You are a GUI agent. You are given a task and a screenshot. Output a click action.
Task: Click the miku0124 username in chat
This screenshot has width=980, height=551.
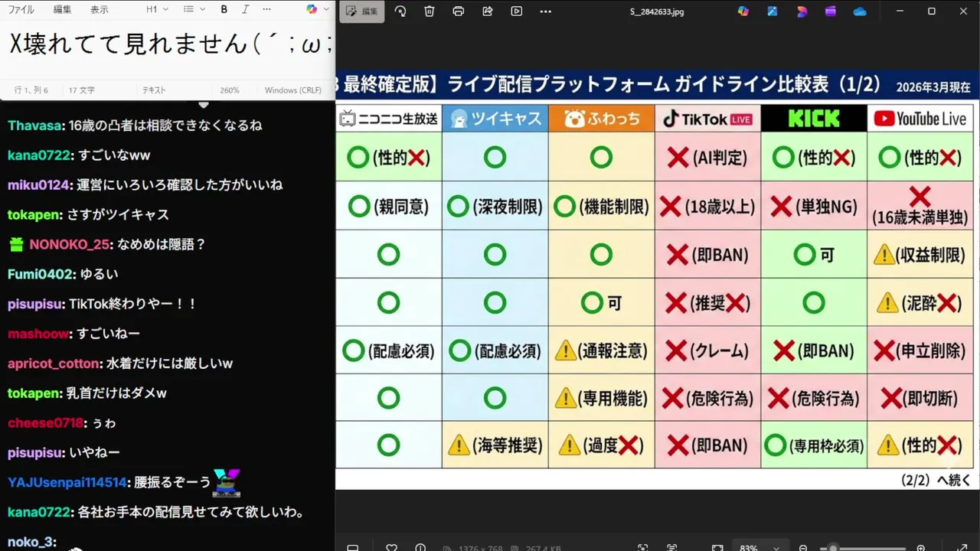pyautogui.click(x=38, y=185)
